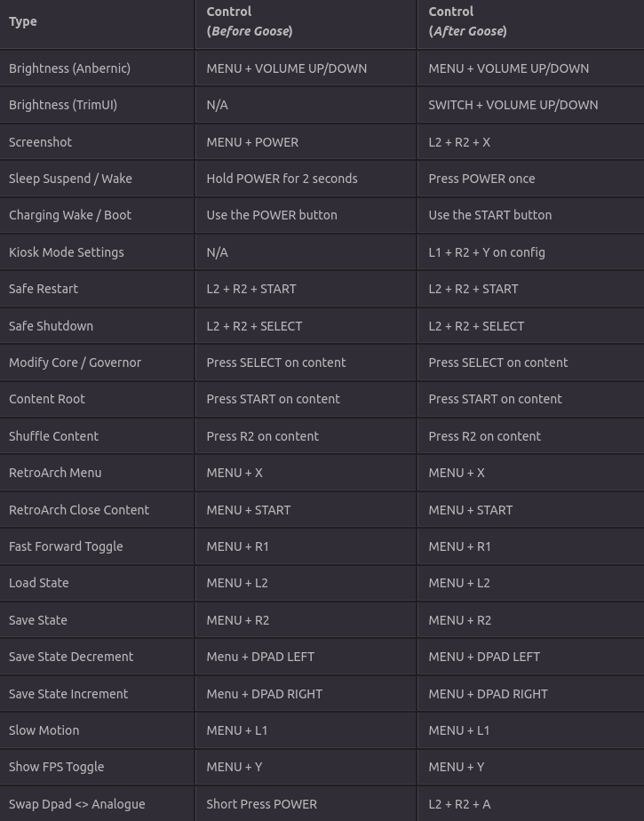Click the "Brightness (Anbernic)" row label
The height and width of the screenshot is (821, 644).
(x=69, y=68)
